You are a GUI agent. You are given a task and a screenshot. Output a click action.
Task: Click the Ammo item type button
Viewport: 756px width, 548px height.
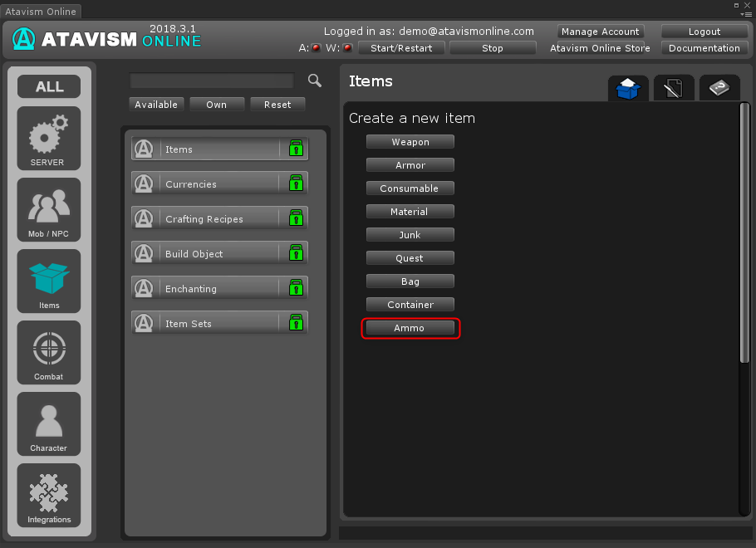click(x=410, y=328)
